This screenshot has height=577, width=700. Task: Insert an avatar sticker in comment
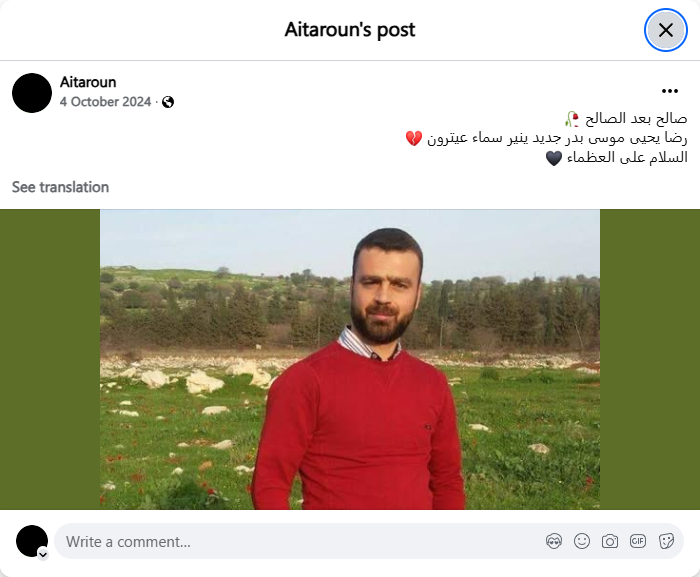point(554,542)
